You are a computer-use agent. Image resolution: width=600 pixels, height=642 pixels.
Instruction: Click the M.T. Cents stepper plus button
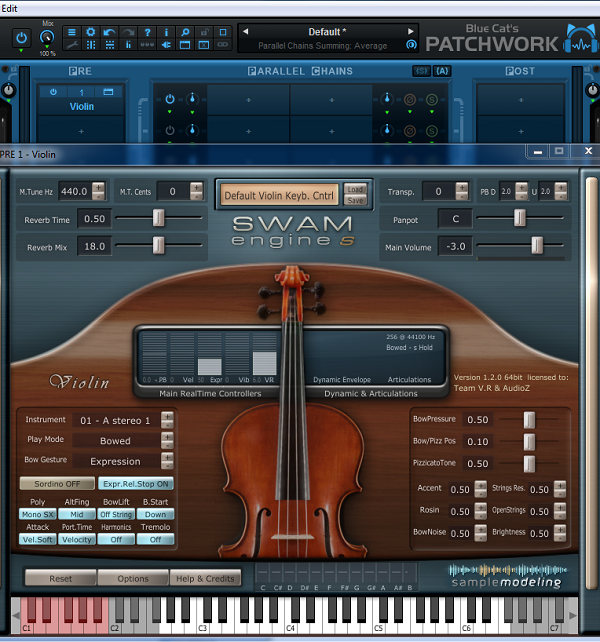pos(197,187)
